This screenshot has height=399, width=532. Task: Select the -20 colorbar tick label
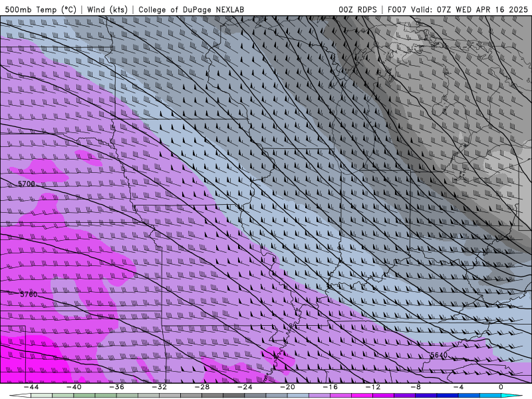(x=287, y=387)
